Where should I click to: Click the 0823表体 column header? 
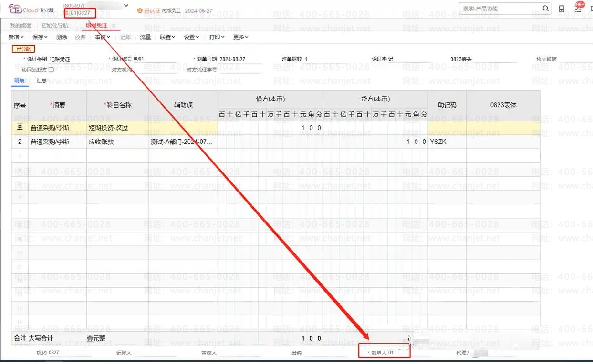pos(503,105)
